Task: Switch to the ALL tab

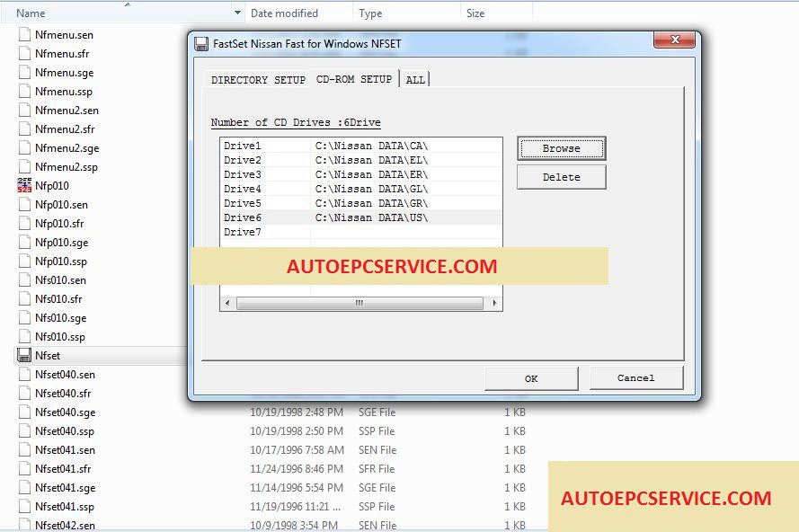Action: [x=415, y=80]
